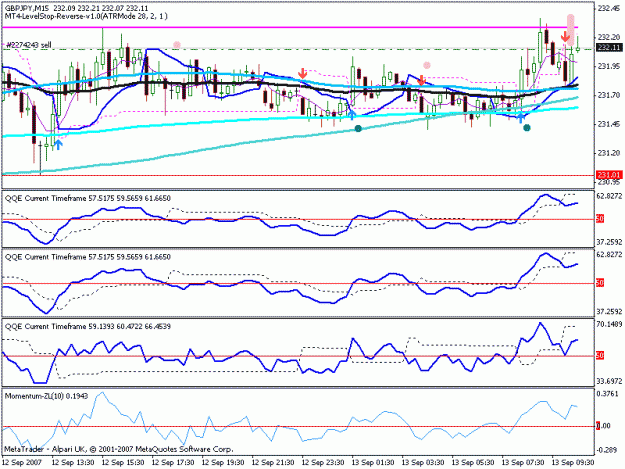Click the 13 Sep 03:30 time label
The width and height of the screenshot is (625, 469).
[423, 463]
